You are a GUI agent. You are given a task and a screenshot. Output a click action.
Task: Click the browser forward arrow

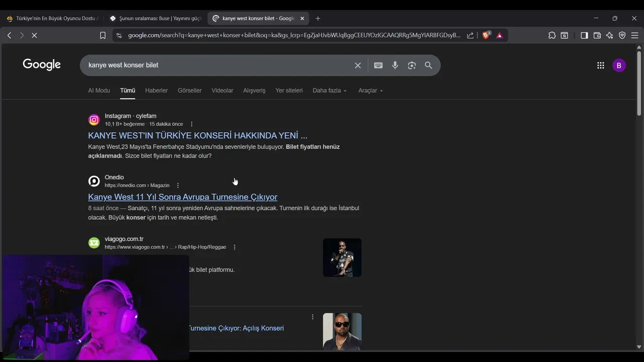pyautogui.click(x=22, y=35)
